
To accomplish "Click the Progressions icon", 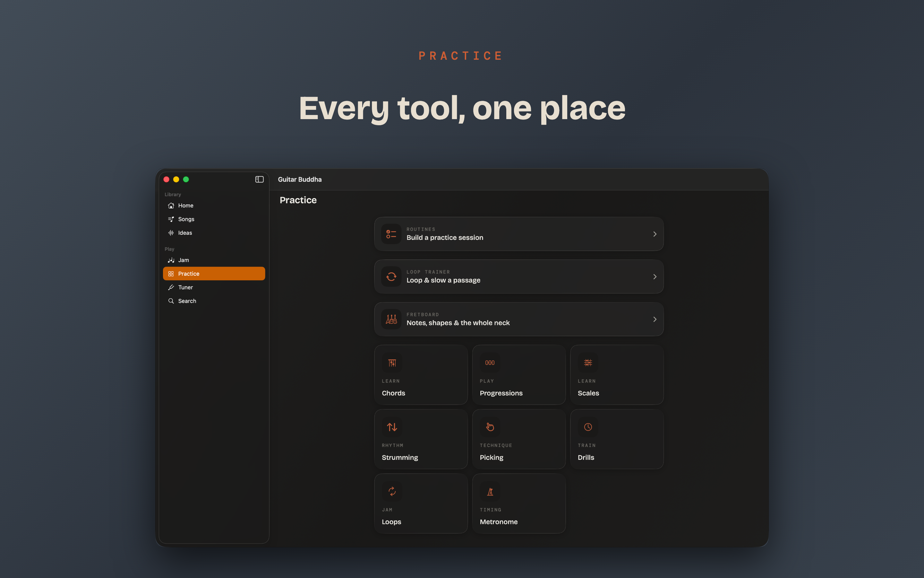I will (490, 363).
